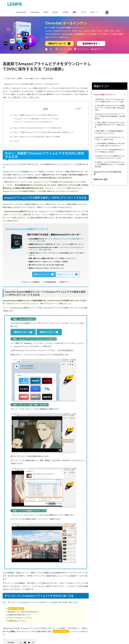Open the search icon in the header
This screenshot has width=129, height=644.
pos(107,12)
